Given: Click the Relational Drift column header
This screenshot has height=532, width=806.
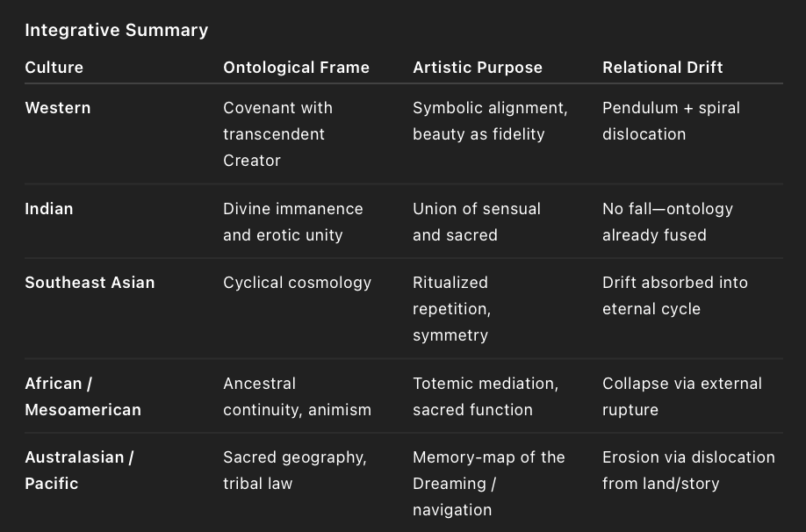Looking at the screenshot, I should [663, 68].
